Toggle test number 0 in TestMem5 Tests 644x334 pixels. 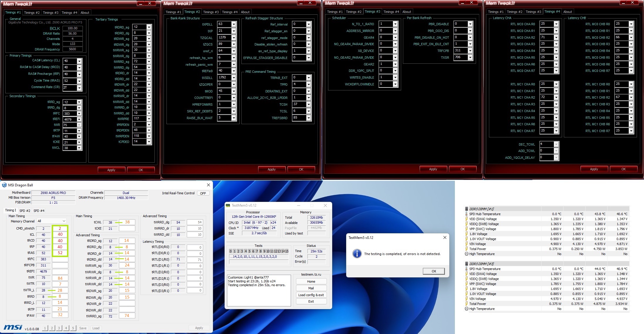231,251
